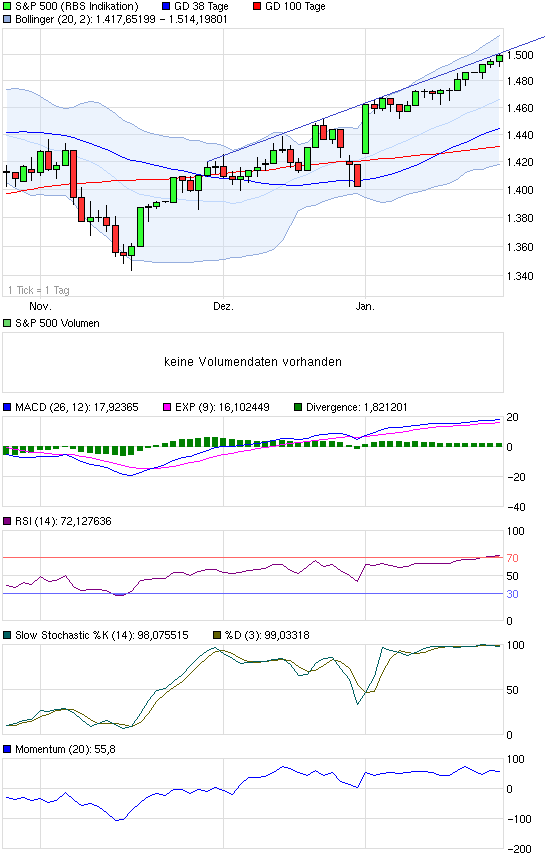Click the dark green Divergence legend swatch

pyautogui.click(x=298, y=407)
